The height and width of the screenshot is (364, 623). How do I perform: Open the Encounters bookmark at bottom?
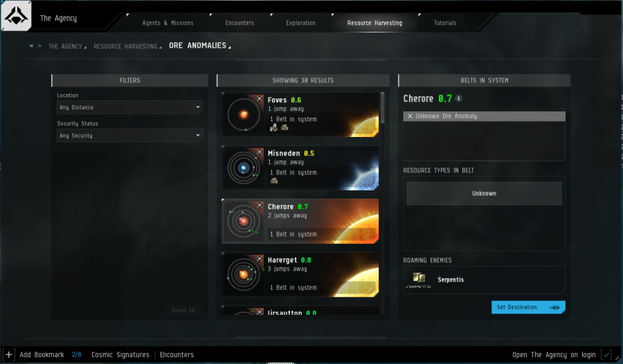(177, 354)
